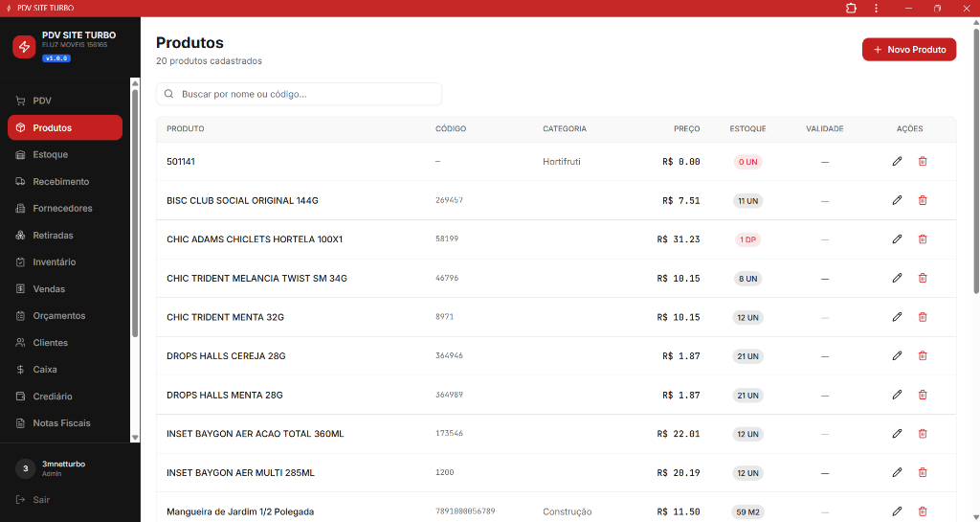Open the three-dot menu in title bar
Image resolution: width=980 pixels, height=522 pixels.
tap(877, 8)
